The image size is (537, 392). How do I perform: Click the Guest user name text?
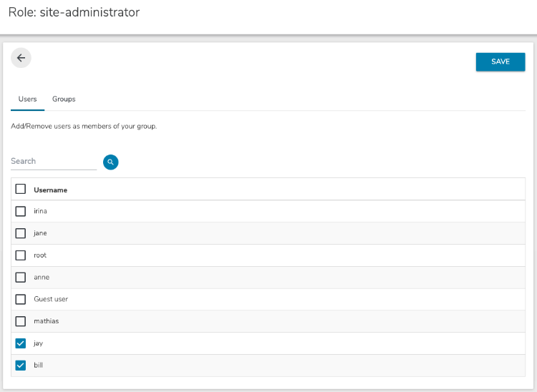pos(51,299)
